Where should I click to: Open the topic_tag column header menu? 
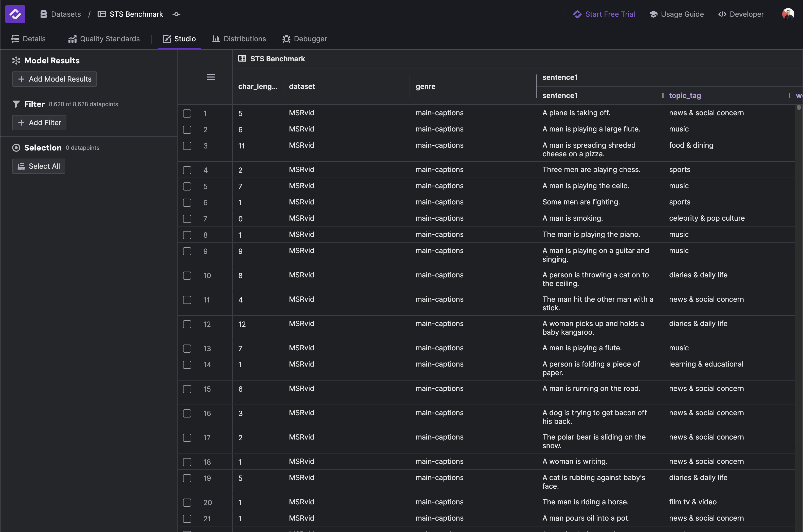pos(685,96)
